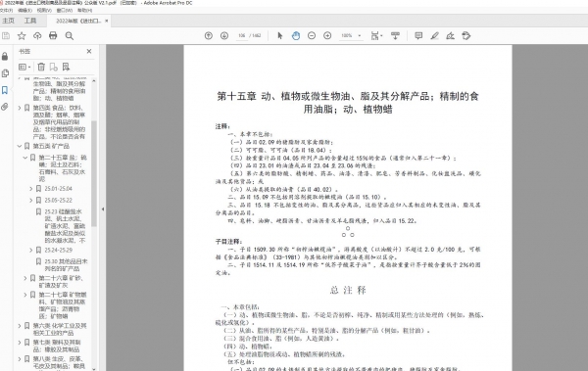588x371 pixels.
Task: Select the arrow selection tool
Action: pyautogui.click(x=279, y=35)
